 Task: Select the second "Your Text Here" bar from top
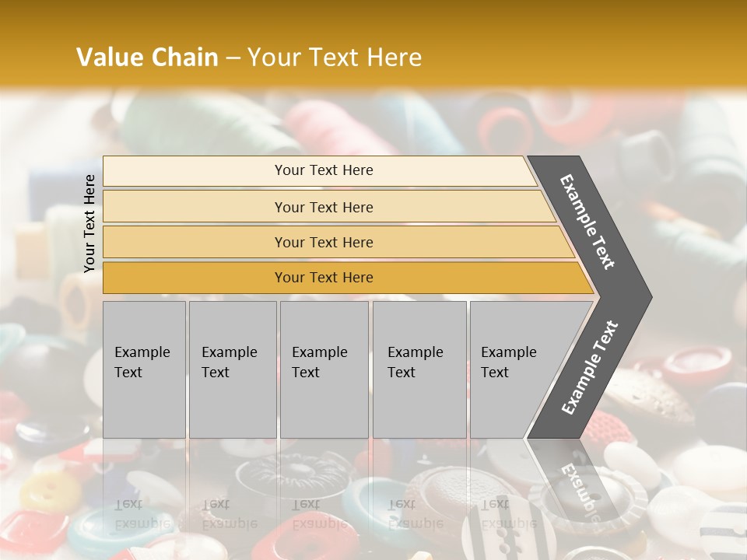[x=324, y=207]
